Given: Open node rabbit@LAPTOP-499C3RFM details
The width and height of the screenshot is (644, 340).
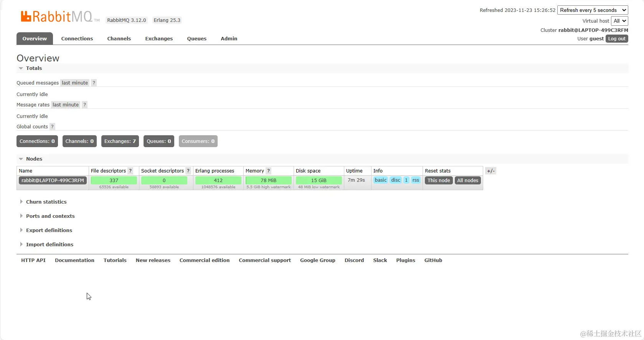Looking at the screenshot, I should tap(53, 180).
